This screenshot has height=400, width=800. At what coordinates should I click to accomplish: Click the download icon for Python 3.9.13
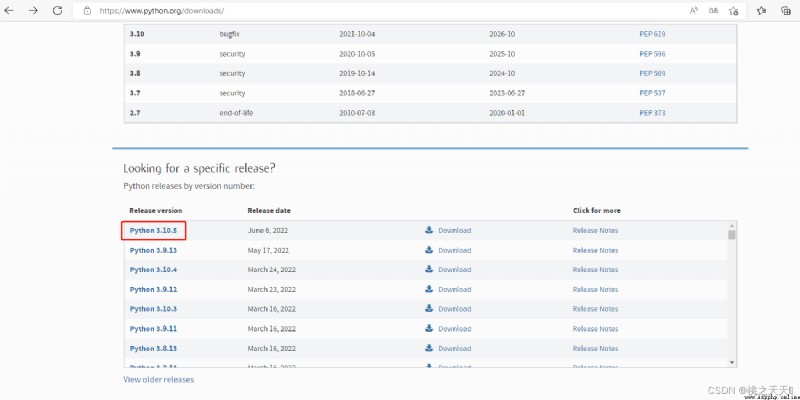tap(429, 250)
